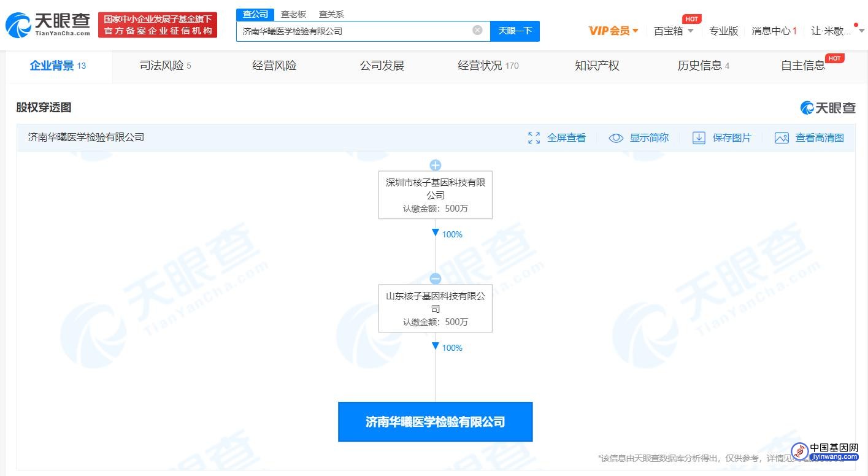The height and width of the screenshot is (476, 868).
Task: Expand the plus node above 深圳市核子基因科技
Action: [436, 165]
